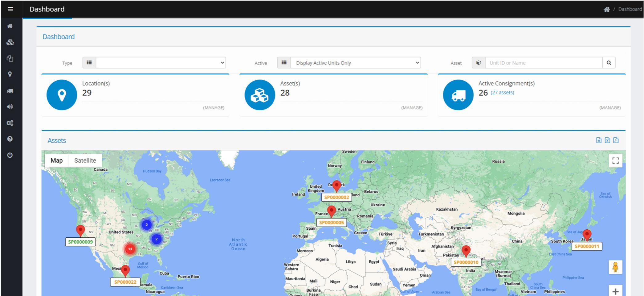Click the asset search magnifier button
Viewport: 644px width, 296px height.
coord(609,63)
